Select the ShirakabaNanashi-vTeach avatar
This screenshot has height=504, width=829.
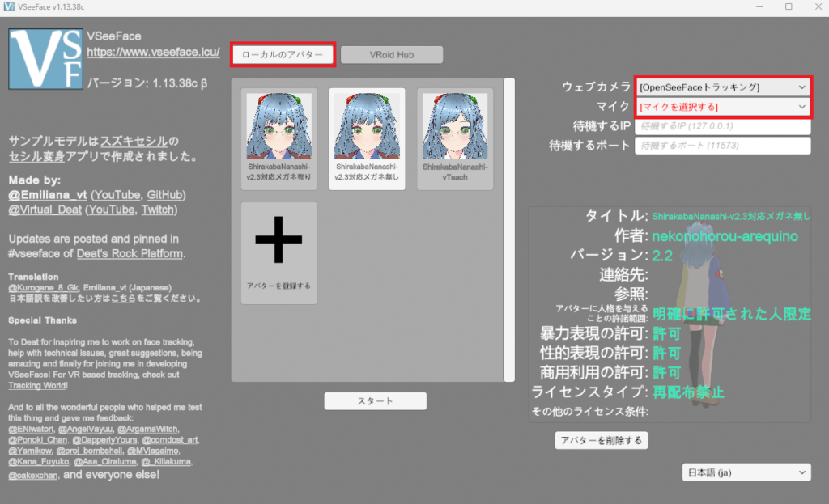(455, 139)
